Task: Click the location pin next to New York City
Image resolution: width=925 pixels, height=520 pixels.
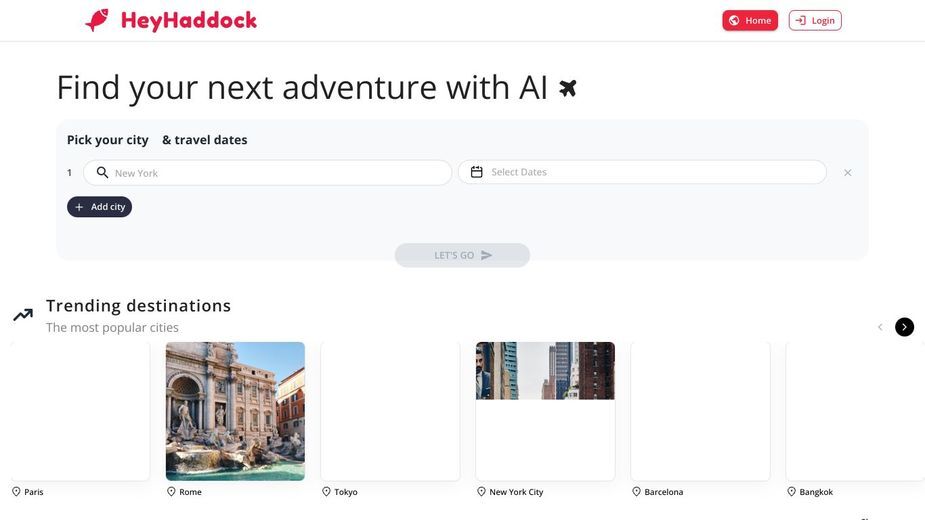Action: click(481, 492)
